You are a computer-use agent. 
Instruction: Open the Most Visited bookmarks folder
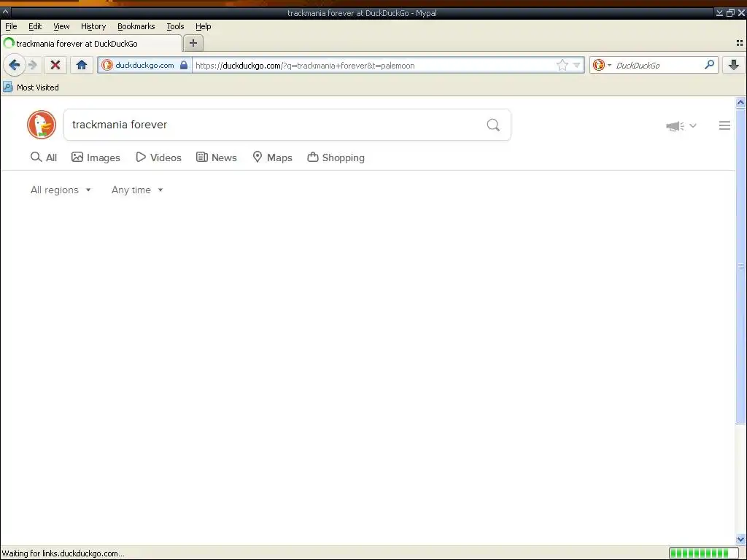[31, 87]
